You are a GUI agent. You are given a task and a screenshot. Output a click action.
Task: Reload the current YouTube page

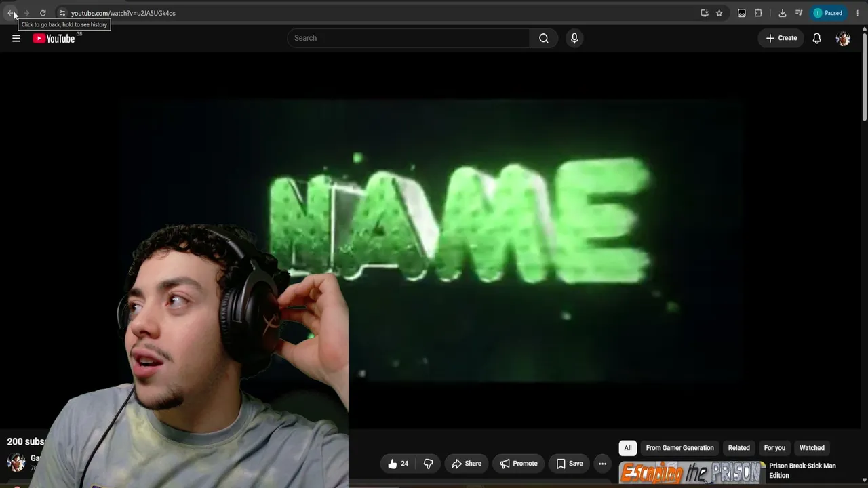pos(43,13)
